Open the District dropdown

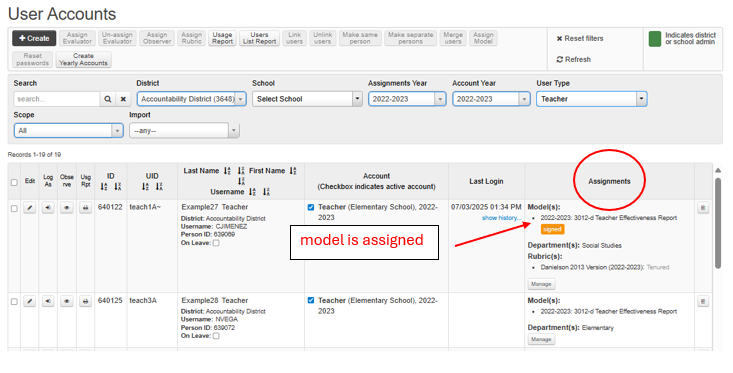click(192, 99)
